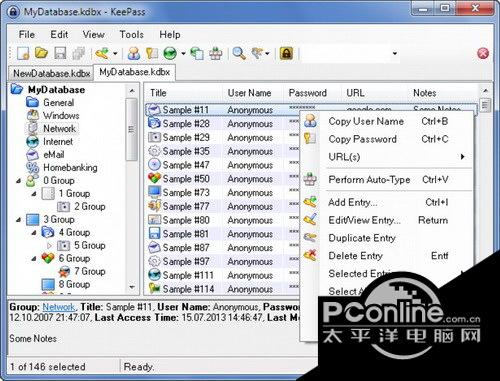
Task: Open the File menu
Action: click(x=27, y=34)
